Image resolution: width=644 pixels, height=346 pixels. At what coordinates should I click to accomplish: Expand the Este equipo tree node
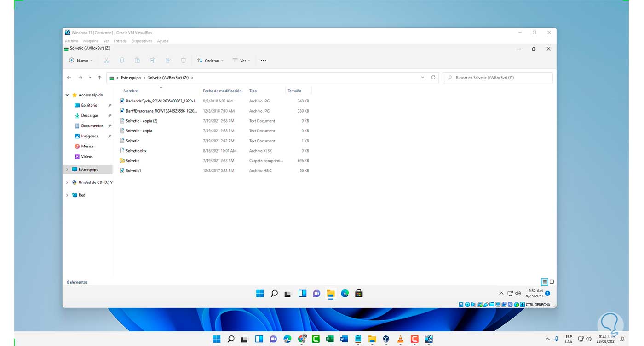tap(67, 170)
